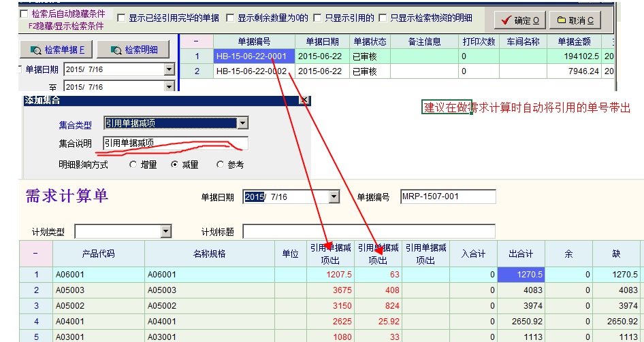Close the 添加集合 dialog
This screenshot has height=342, width=644.
tap(304, 101)
